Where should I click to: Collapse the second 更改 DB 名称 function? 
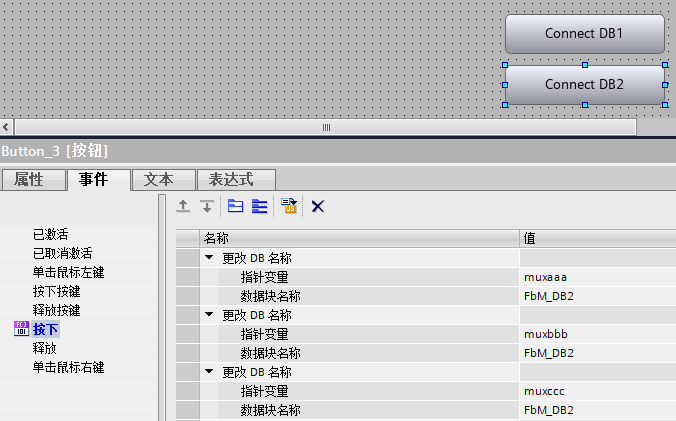point(209,315)
